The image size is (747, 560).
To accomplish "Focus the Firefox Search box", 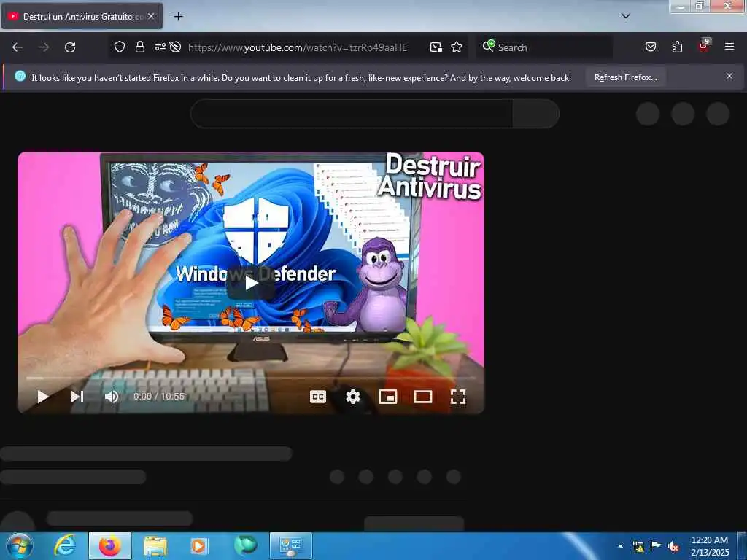I will tap(544, 47).
